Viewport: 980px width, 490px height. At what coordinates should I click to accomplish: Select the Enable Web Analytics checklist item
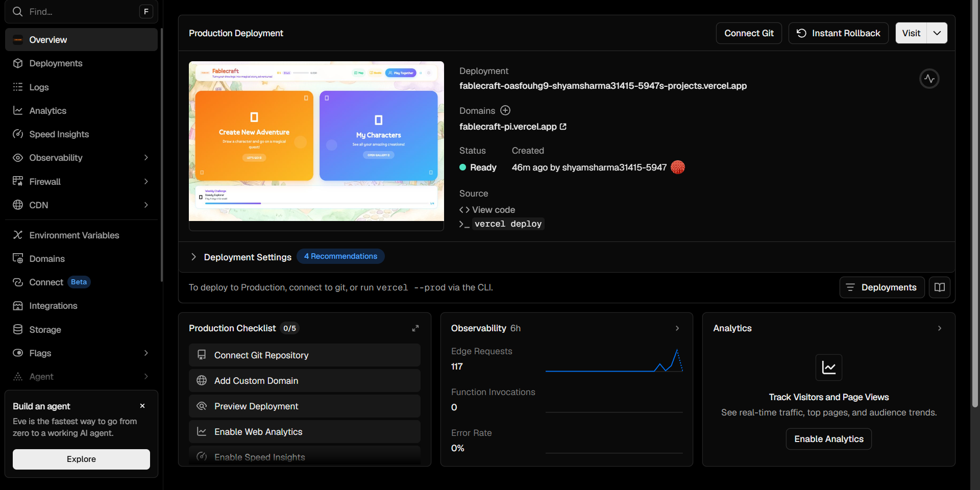(x=305, y=432)
